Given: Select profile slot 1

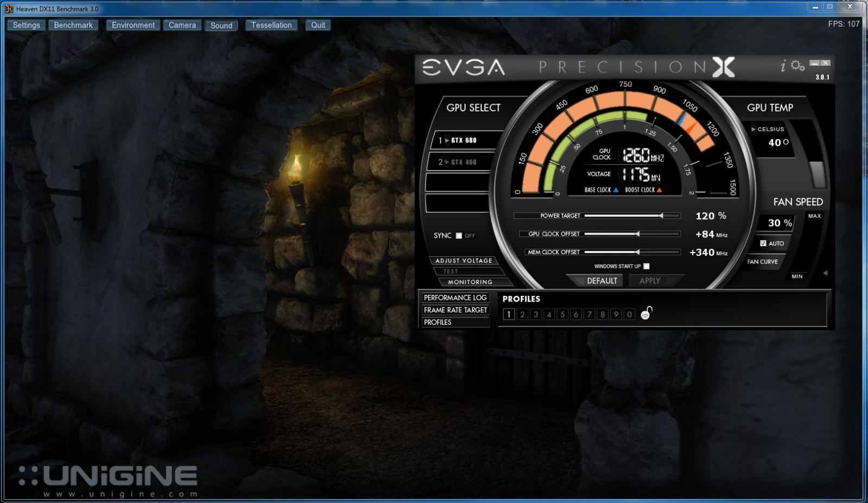Looking at the screenshot, I should (x=509, y=314).
